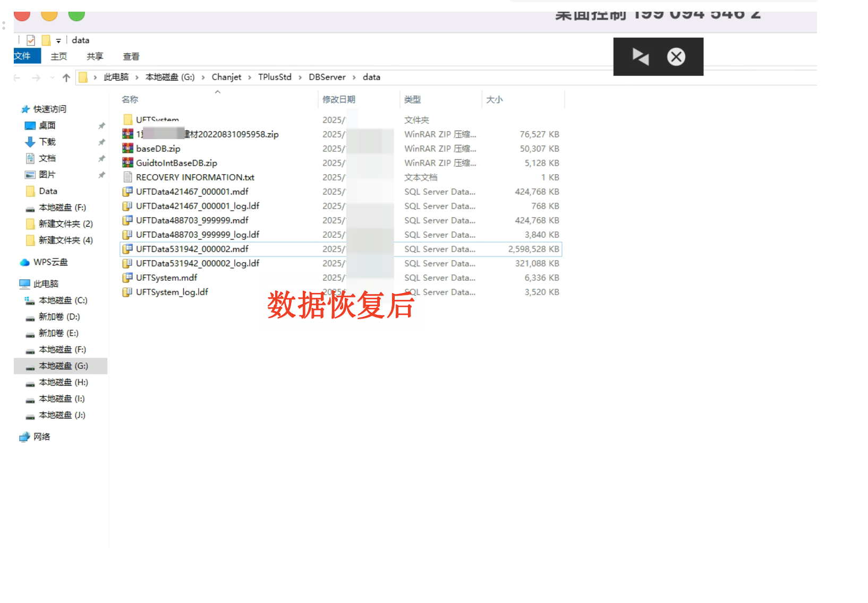Expand the chevron after 此电脑 in address bar
This screenshot has width=868, height=603.
pos(137,77)
